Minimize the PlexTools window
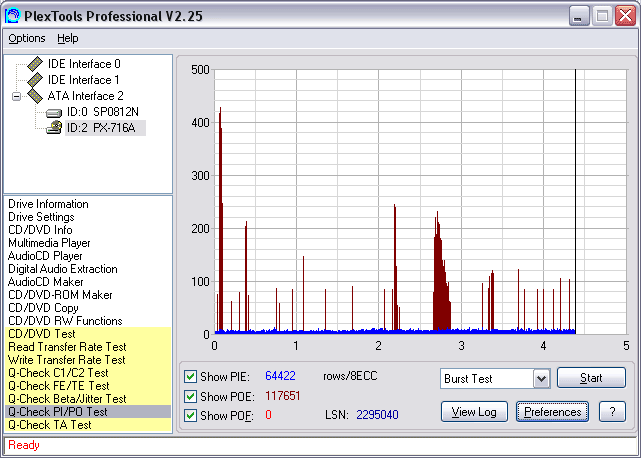 (x=578, y=16)
